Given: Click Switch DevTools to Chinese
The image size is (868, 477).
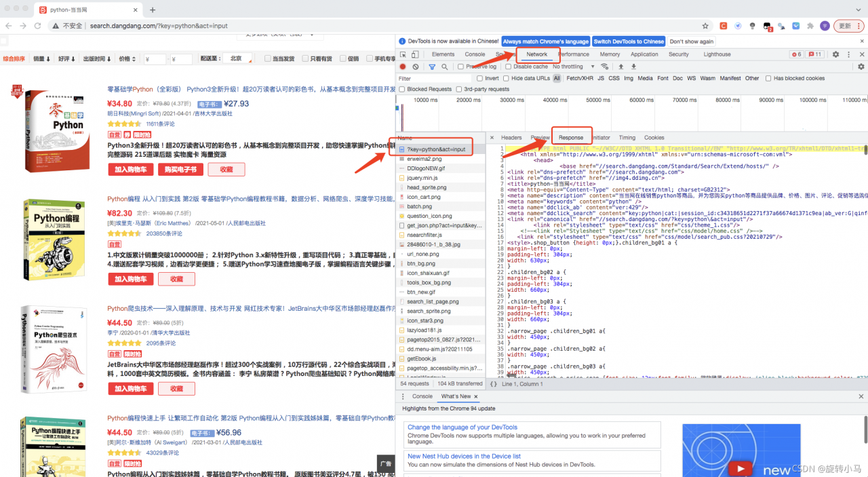Looking at the screenshot, I should (x=629, y=41).
